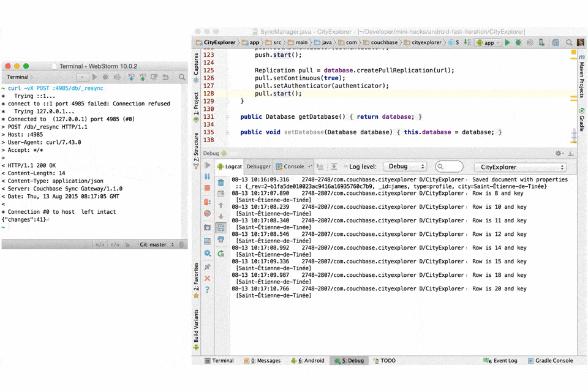Open the Structure side panel
Screen dimensions: 588x392
coord(196,150)
